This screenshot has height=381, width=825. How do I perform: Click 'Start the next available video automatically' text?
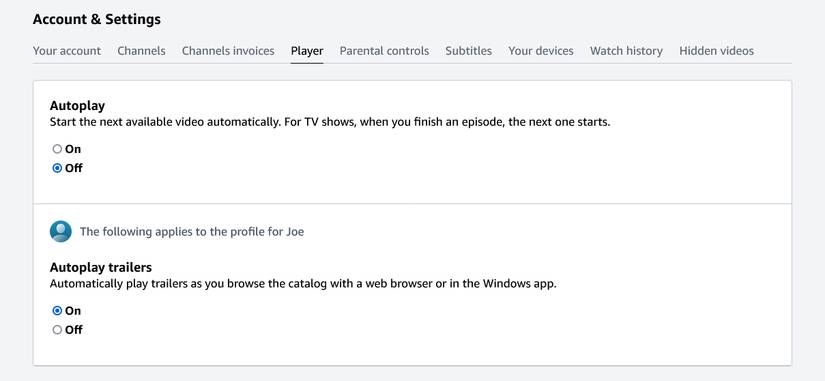point(165,123)
